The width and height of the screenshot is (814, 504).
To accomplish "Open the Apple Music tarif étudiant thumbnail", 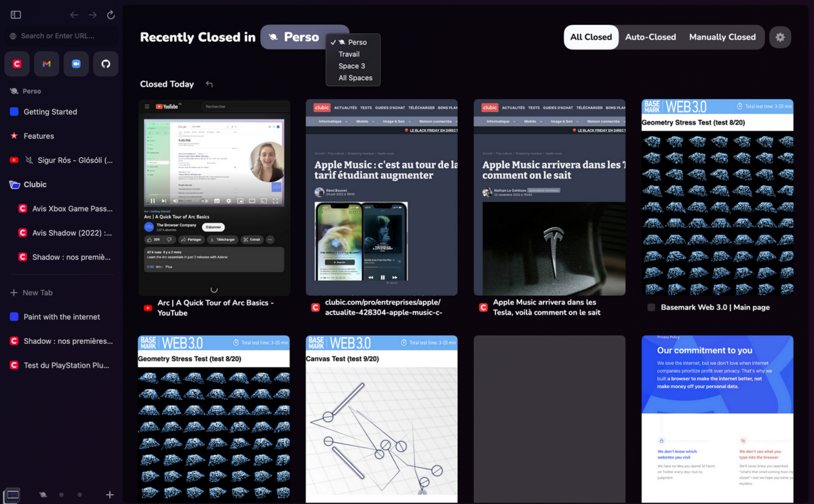I will (382, 197).
